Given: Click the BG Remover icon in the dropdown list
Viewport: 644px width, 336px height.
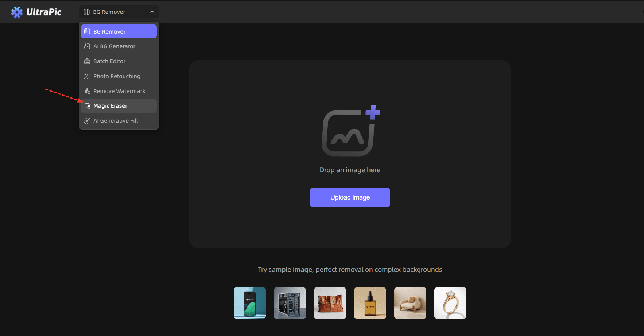Looking at the screenshot, I should pyautogui.click(x=87, y=32).
